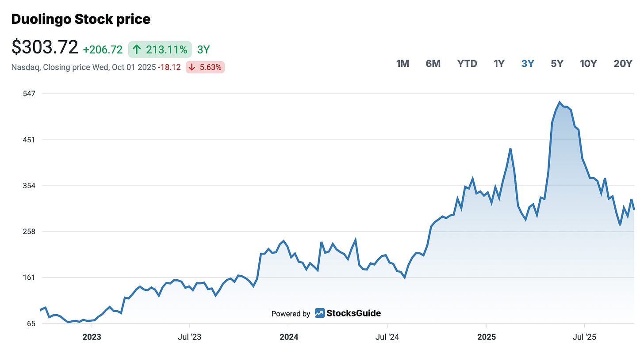Click the green up arrow in the 213.11% badge

coord(136,49)
